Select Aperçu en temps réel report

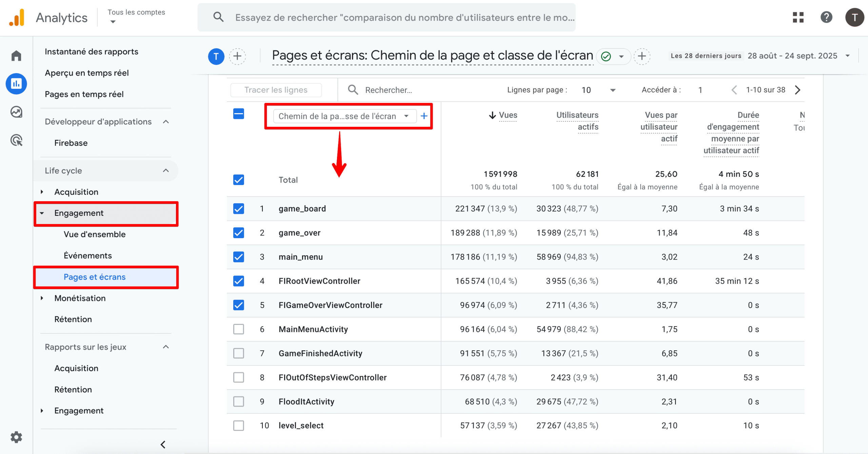pos(87,73)
